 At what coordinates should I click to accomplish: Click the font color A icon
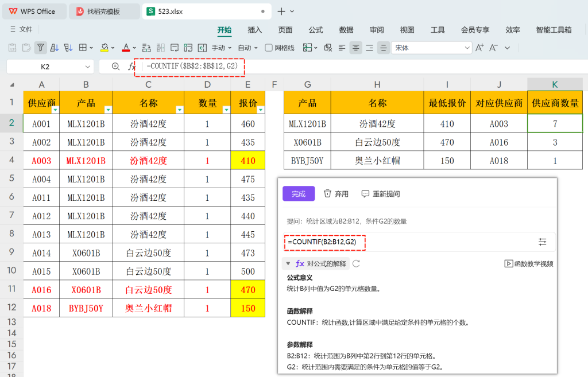point(126,48)
